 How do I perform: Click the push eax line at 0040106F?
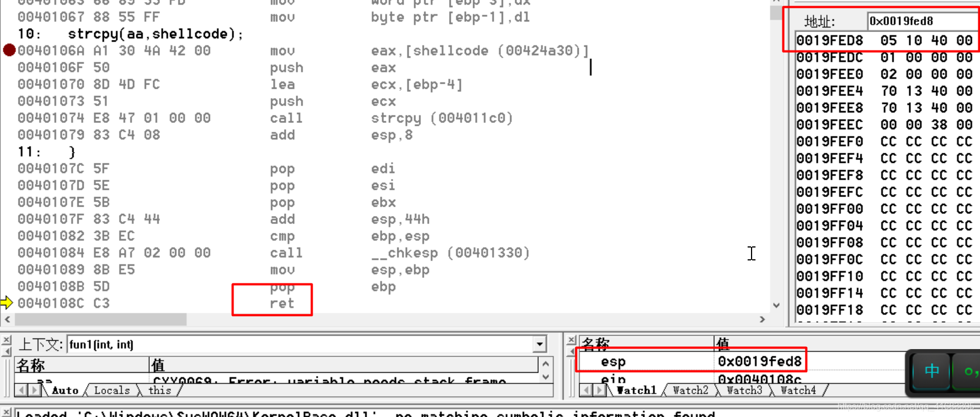(207, 67)
